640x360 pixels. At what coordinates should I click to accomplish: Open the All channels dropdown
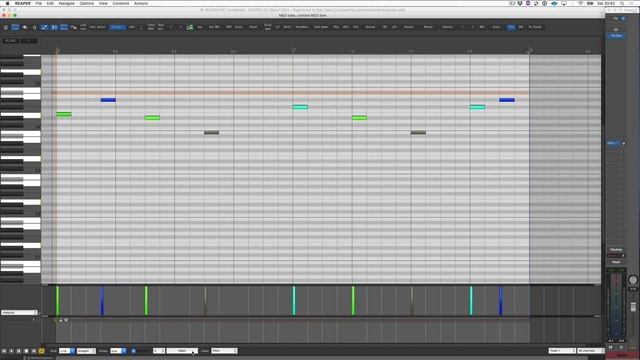pos(591,351)
